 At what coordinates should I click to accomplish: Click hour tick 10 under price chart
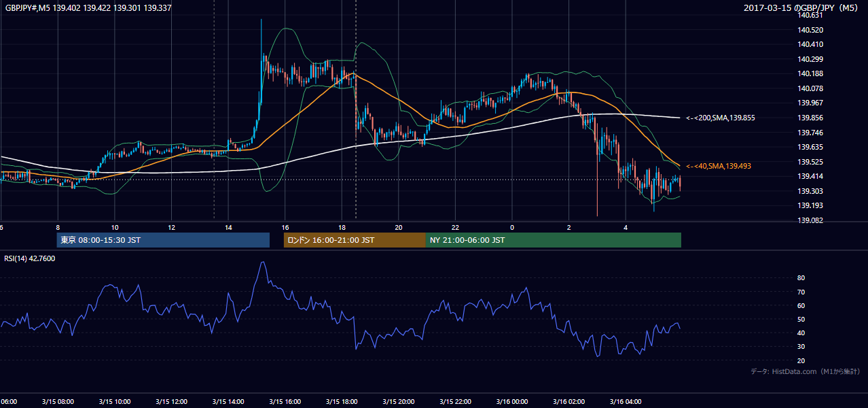pos(115,227)
